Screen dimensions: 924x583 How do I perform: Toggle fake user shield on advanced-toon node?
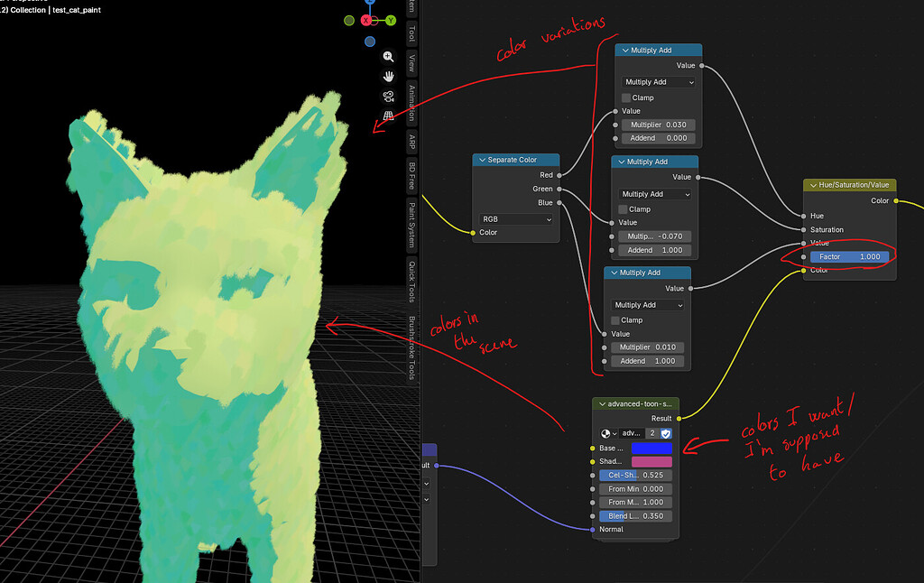[x=666, y=433]
